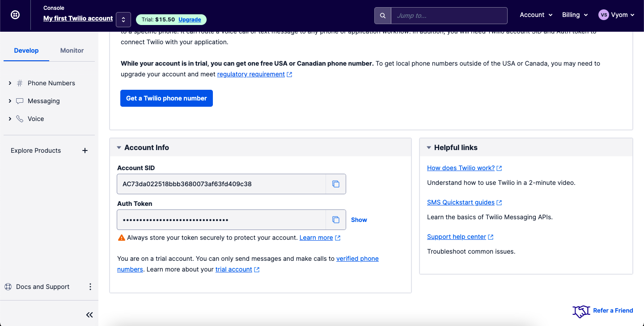Click the plus icon beside Explore Products
Image resolution: width=644 pixels, height=326 pixels.
point(85,150)
